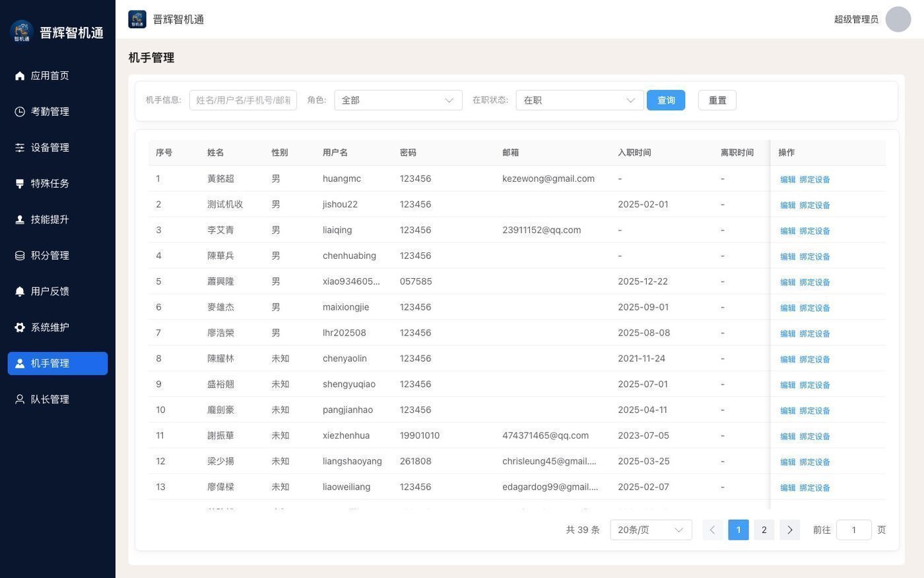Focus the 机手信息 search input field
This screenshot has width=924, height=578.
click(x=243, y=100)
